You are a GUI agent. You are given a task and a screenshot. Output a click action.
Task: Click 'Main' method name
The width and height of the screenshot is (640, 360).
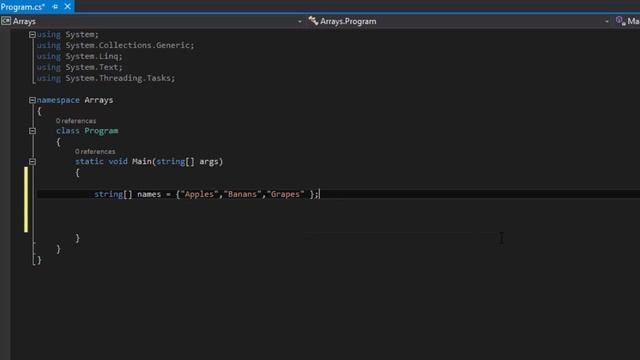point(142,162)
